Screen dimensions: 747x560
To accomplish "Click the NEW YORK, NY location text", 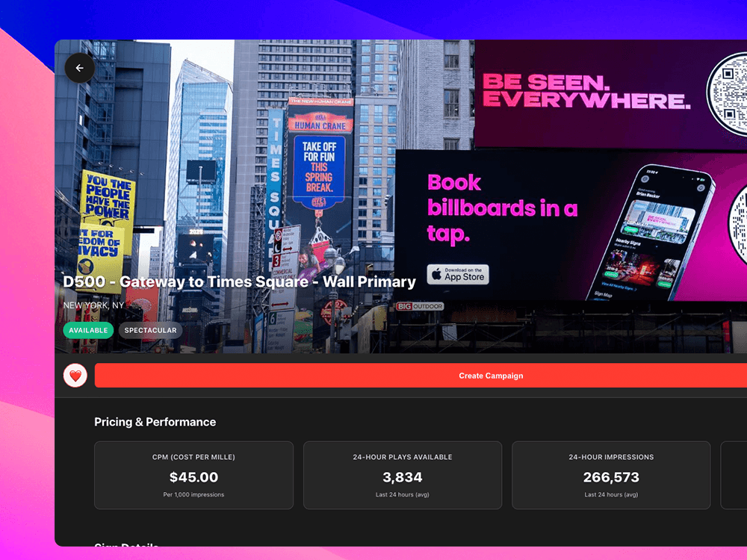I will coord(93,305).
